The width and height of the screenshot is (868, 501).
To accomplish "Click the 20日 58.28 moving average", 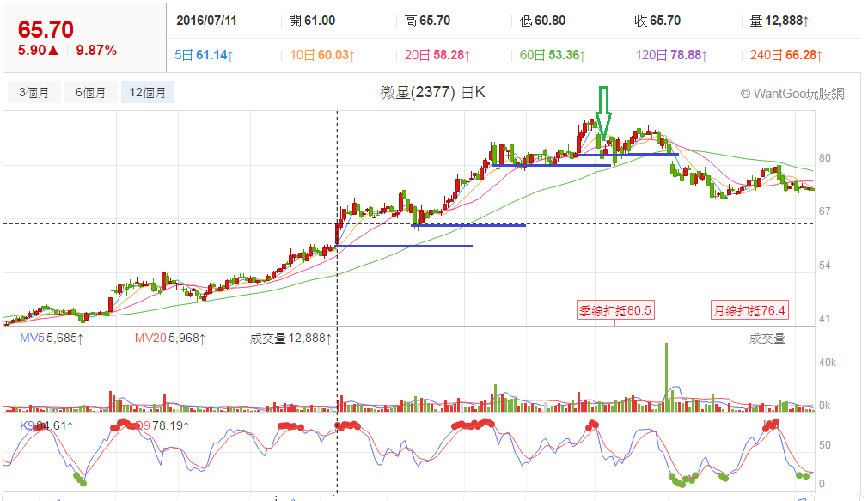I will [x=437, y=55].
